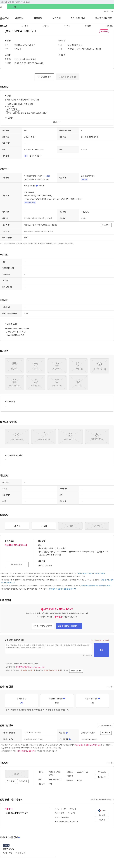Image resolution: width=114 pixels, height=868 pixels.
Task: Click the company 열람차단 button
Action: click(x=23, y=781)
